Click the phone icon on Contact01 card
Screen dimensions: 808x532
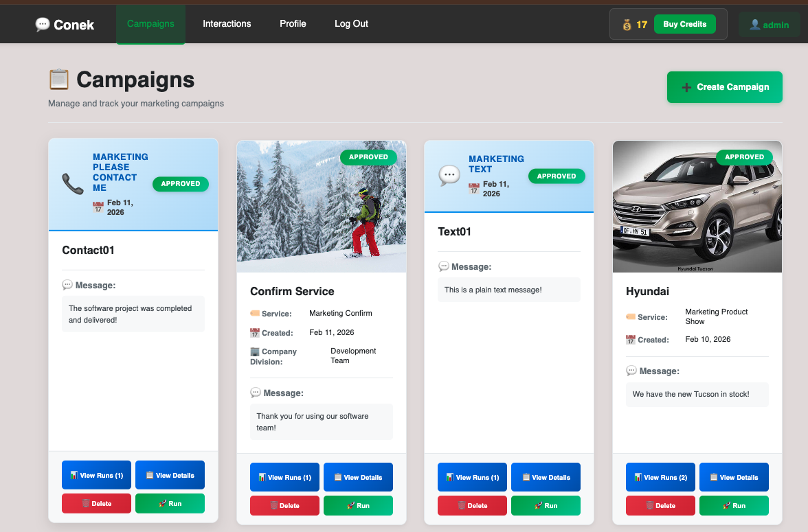72,184
